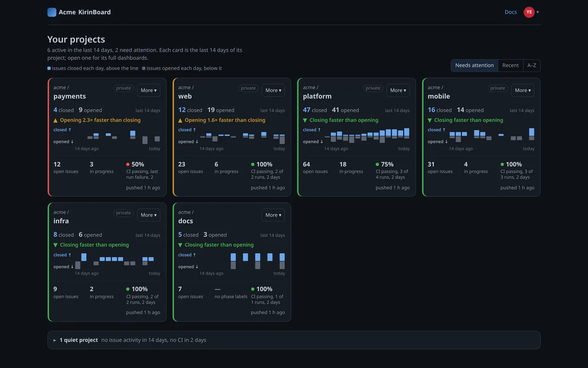The width and height of the screenshot is (588, 368).
Task: Click the private badge on infra card
Action: (x=123, y=213)
